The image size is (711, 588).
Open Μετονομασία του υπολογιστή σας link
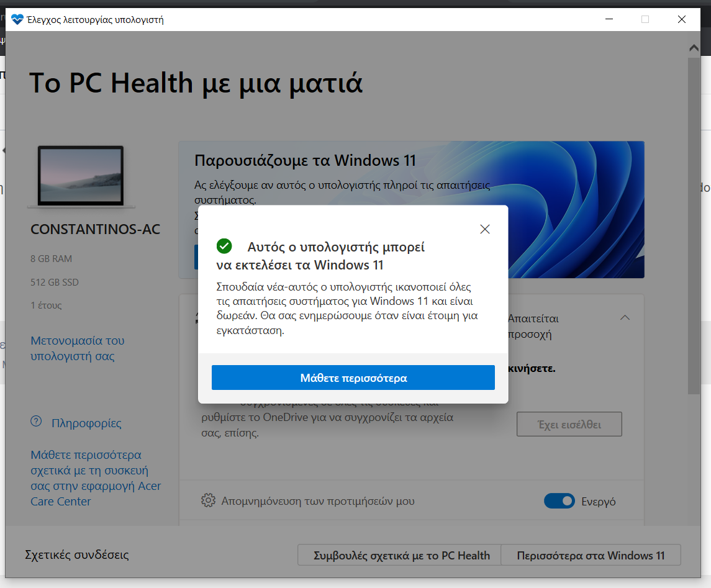77,348
